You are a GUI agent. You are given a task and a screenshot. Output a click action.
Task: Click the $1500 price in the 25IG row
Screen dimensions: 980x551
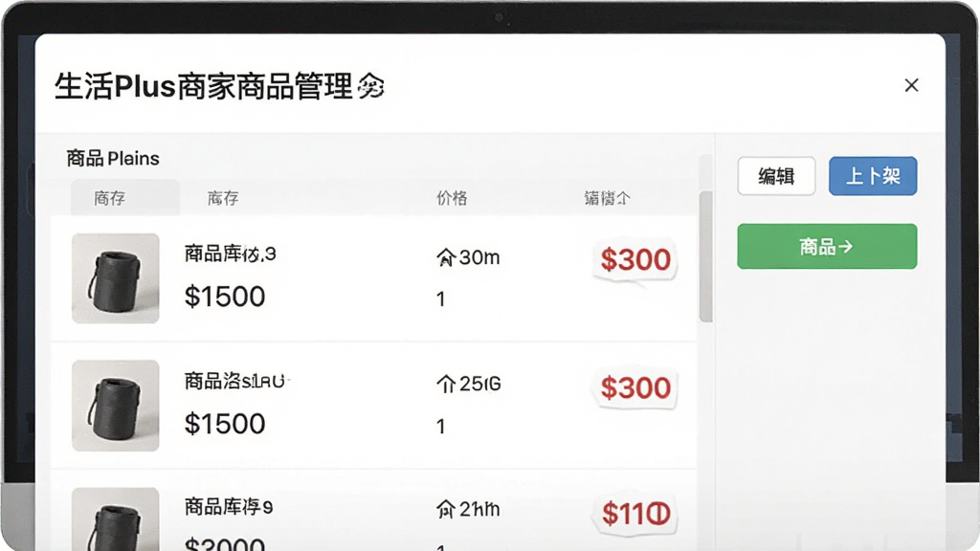[225, 424]
